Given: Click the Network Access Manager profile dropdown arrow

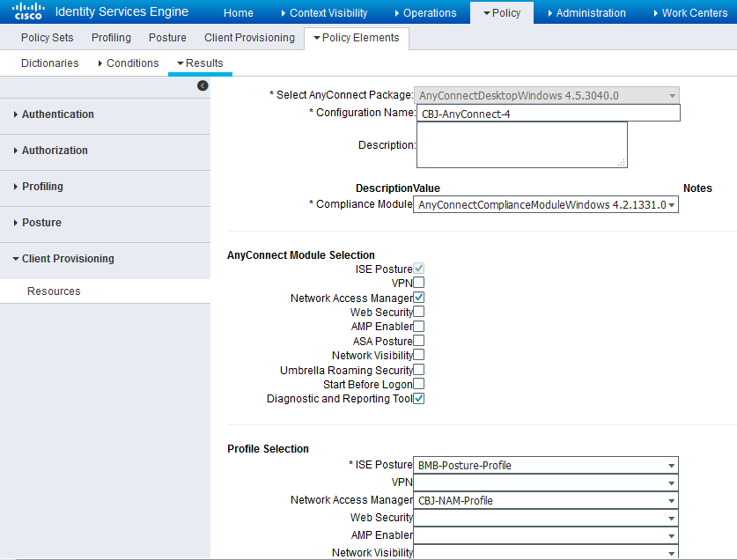Looking at the screenshot, I should tap(671, 500).
